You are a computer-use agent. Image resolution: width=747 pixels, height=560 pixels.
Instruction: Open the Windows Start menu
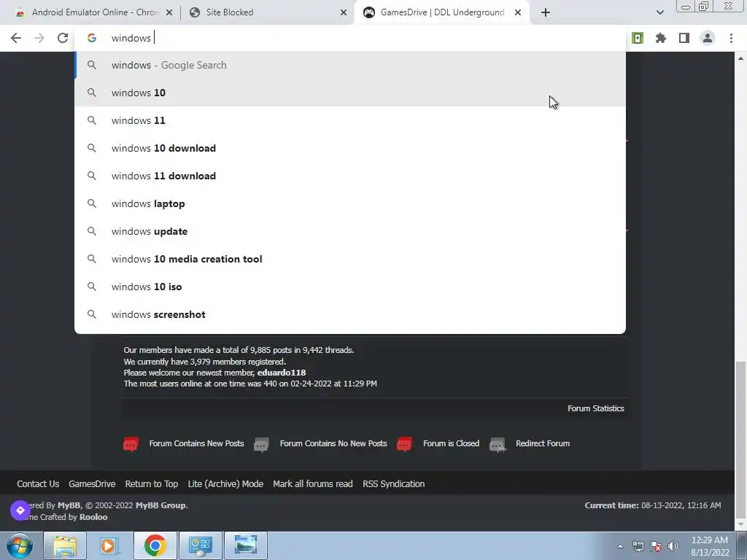20,545
